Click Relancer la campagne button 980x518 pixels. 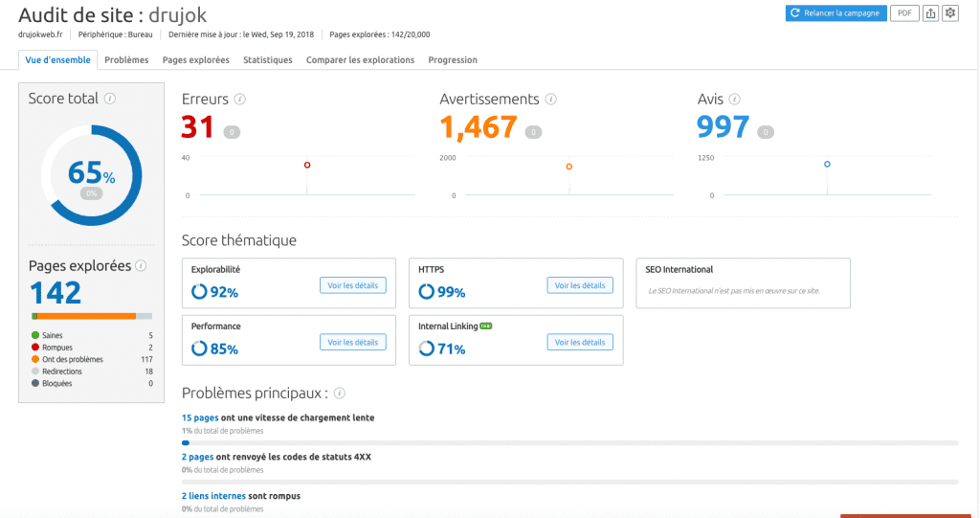click(835, 13)
